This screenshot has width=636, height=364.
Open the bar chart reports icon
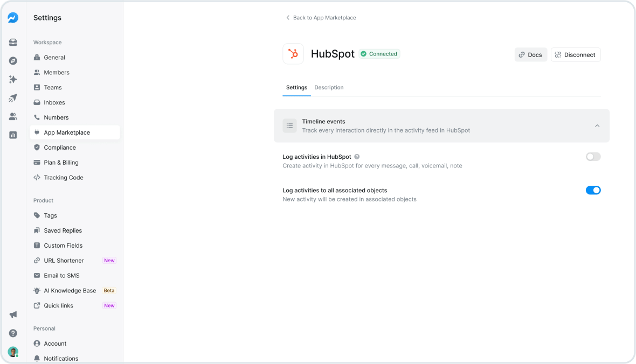tap(13, 135)
